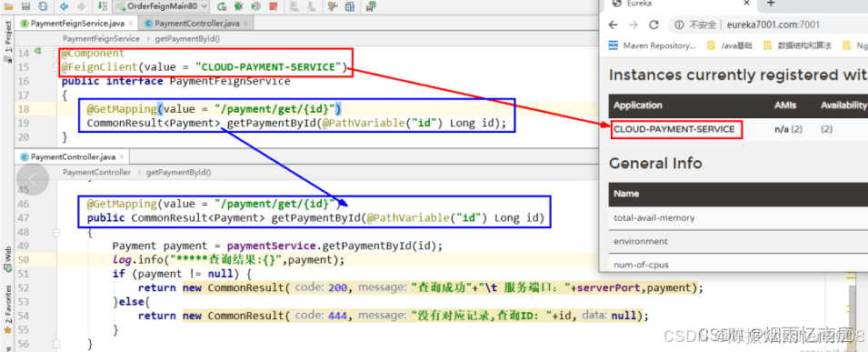
Task: Click the previous image round arrow button
Action: tap(32, 179)
